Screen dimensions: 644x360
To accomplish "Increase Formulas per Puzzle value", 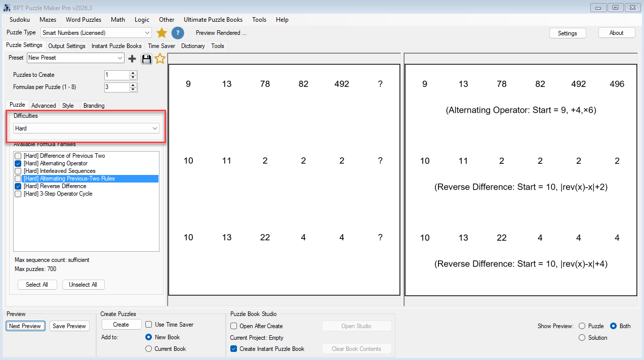I will point(133,85).
